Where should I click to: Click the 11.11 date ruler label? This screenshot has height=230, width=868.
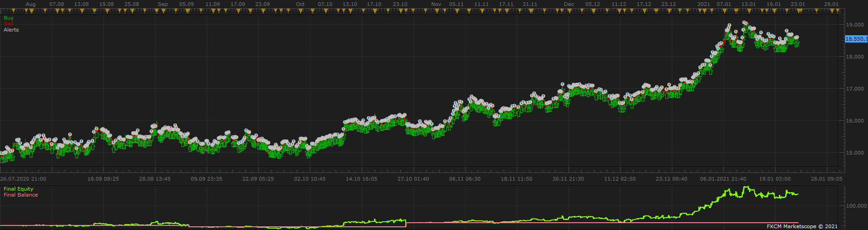482,4
